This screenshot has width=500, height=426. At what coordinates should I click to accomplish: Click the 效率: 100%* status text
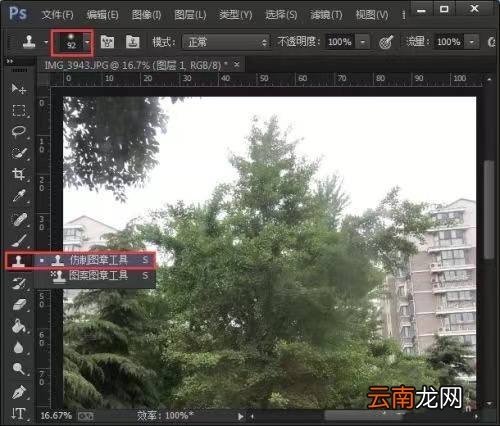pos(165,416)
